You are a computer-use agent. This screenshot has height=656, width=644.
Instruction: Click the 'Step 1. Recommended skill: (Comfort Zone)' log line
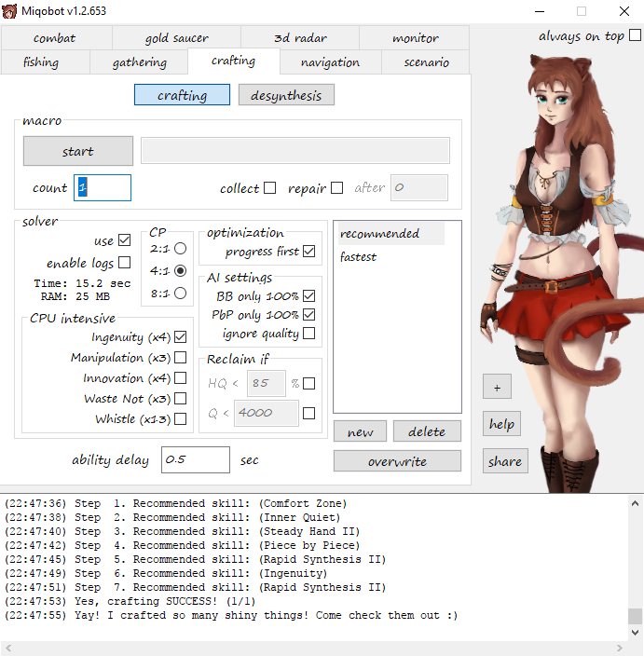point(176,503)
